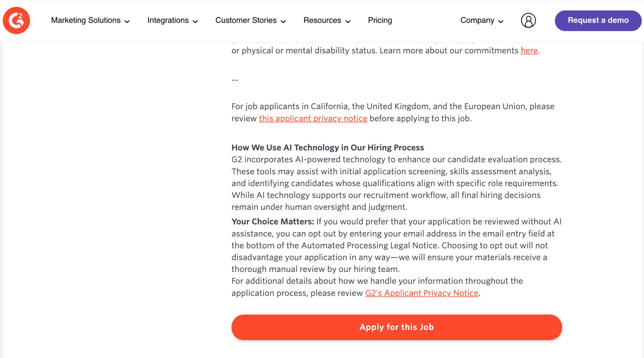Click the chevron beside Resources
This screenshot has height=358, width=644.
[x=348, y=21]
